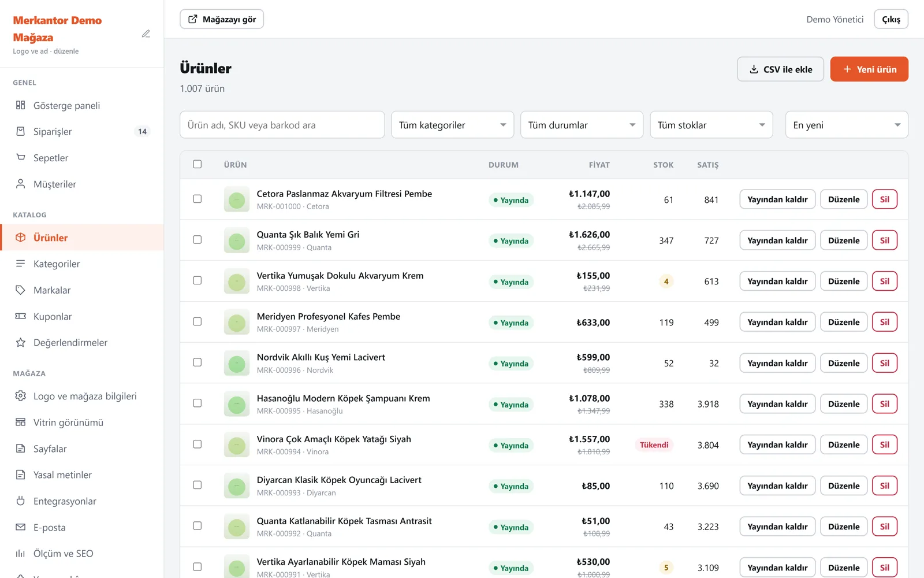This screenshot has width=924, height=578.
Task: Open the Siparişler menu item
Action: click(x=82, y=131)
